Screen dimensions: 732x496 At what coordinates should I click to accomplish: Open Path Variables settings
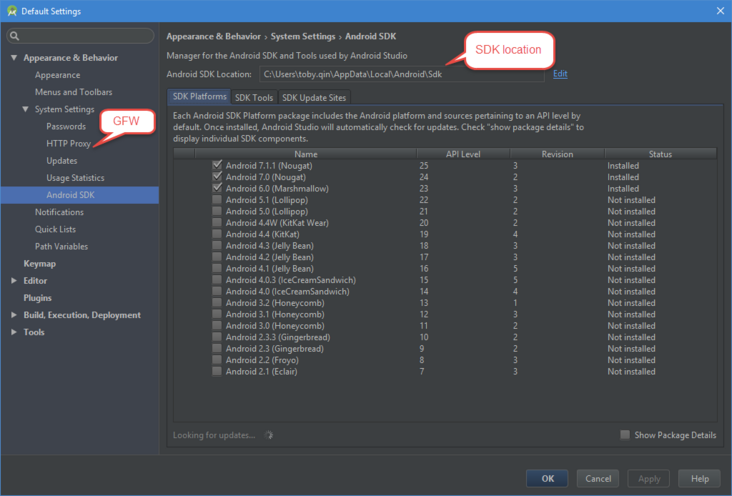pos(61,246)
